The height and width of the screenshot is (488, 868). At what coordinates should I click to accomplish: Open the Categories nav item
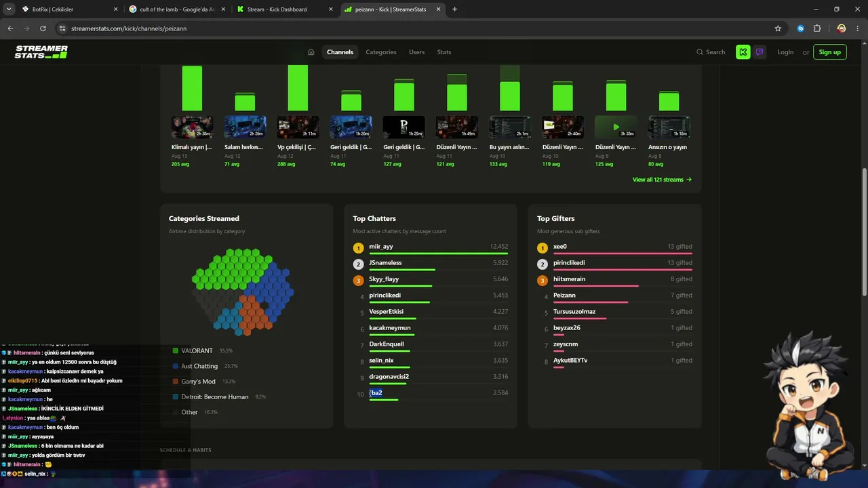pyautogui.click(x=381, y=52)
